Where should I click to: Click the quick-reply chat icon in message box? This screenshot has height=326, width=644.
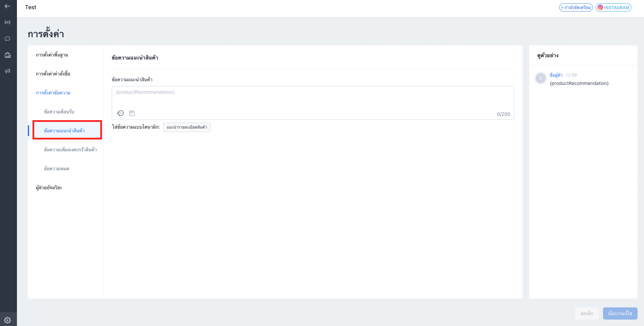120,113
